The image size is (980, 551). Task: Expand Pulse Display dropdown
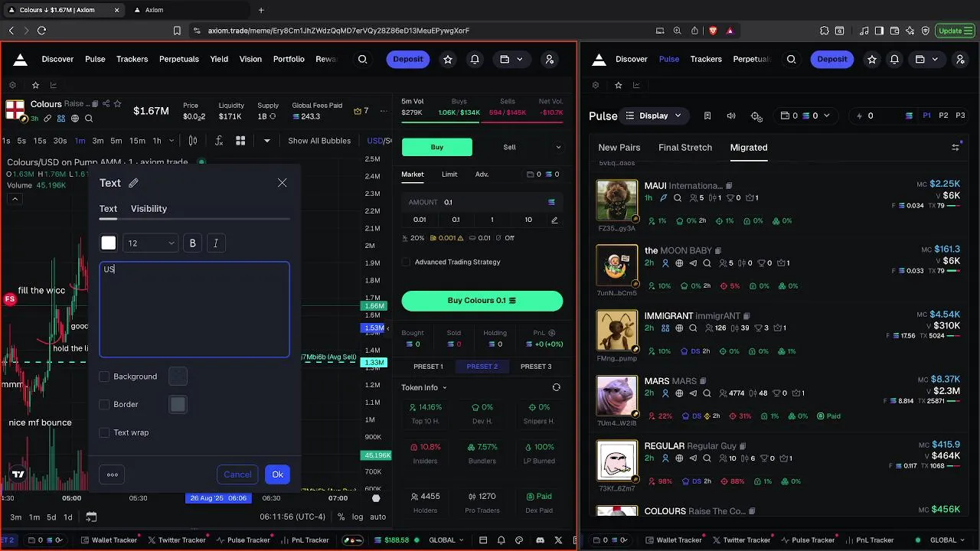pyautogui.click(x=653, y=116)
